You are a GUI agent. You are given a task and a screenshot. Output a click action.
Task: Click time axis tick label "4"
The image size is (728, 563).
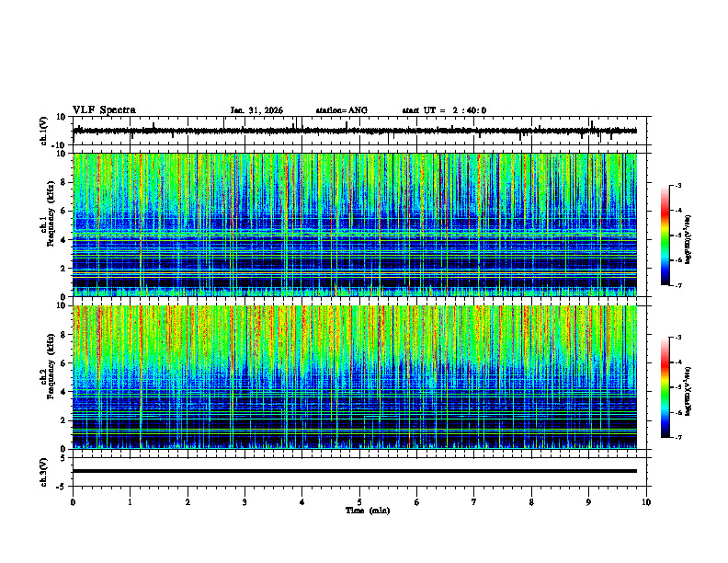click(x=302, y=502)
